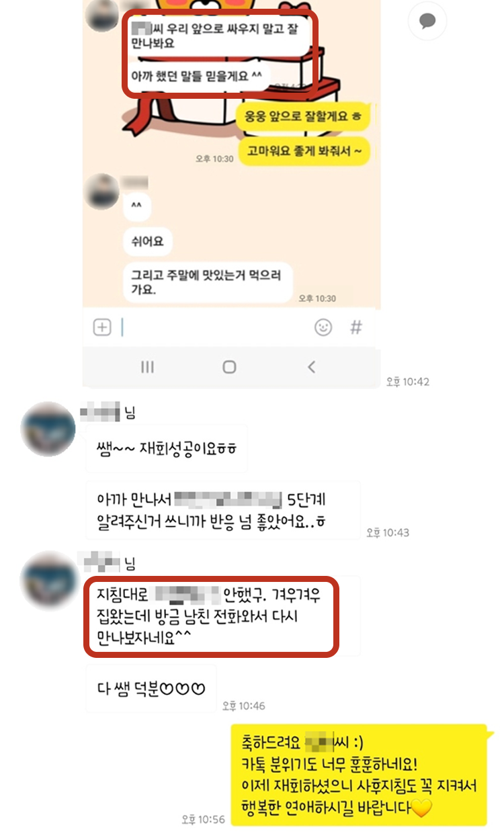Screen dimensions: 504x840
Task: Tap the back arrow navigation icon
Action: (x=311, y=367)
